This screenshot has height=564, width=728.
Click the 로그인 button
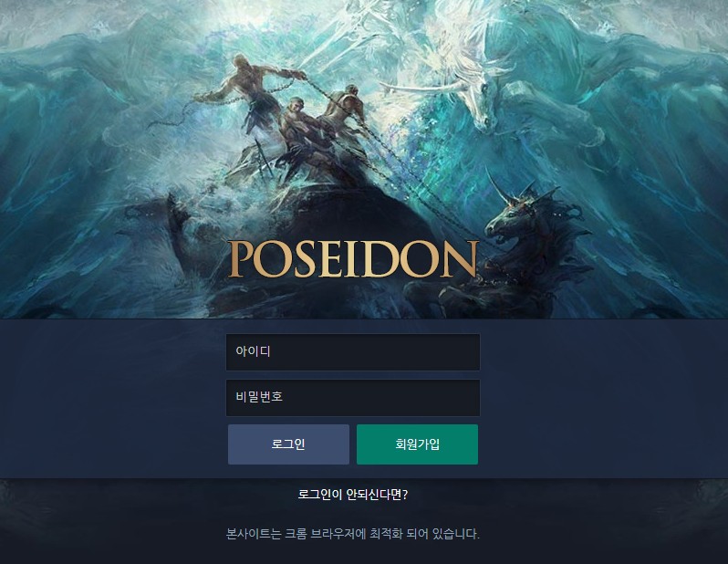pyautogui.click(x=288, y=444)
